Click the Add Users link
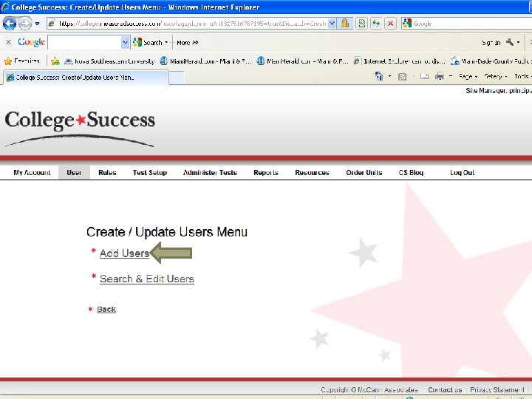This screenshot has height=399, width=532. (124, 253)
